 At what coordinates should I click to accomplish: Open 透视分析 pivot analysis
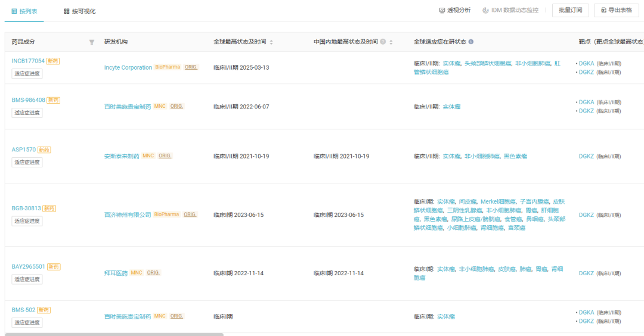[454, 10]
